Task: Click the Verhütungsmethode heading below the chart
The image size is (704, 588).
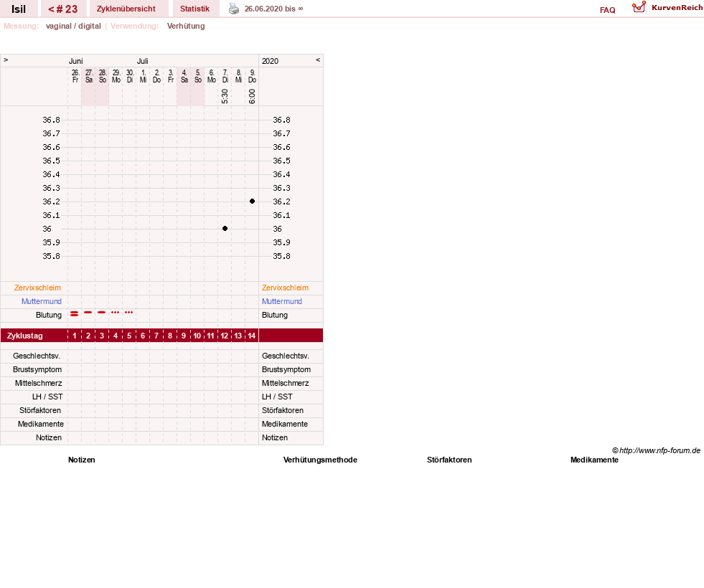Action: (320, 460)
